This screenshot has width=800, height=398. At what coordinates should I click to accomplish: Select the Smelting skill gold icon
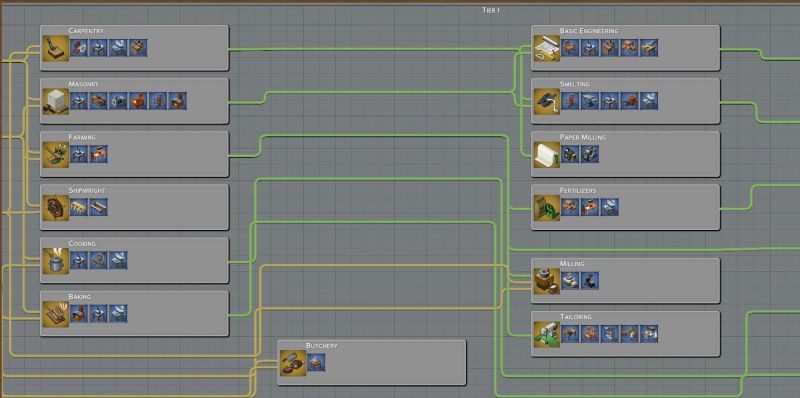(547, 102)
